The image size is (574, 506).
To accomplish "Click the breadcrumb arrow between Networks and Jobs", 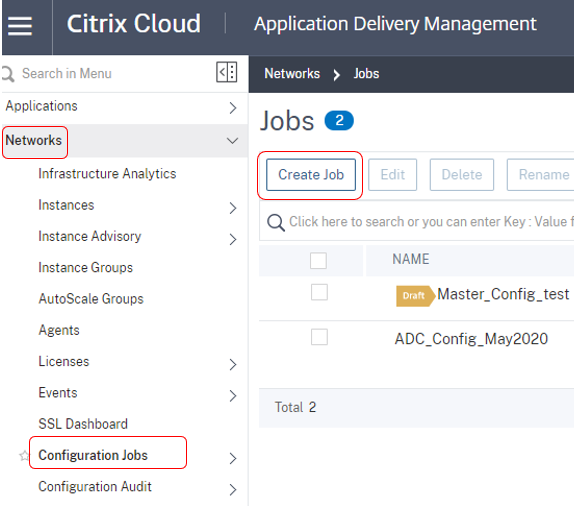I will [336, 75].
